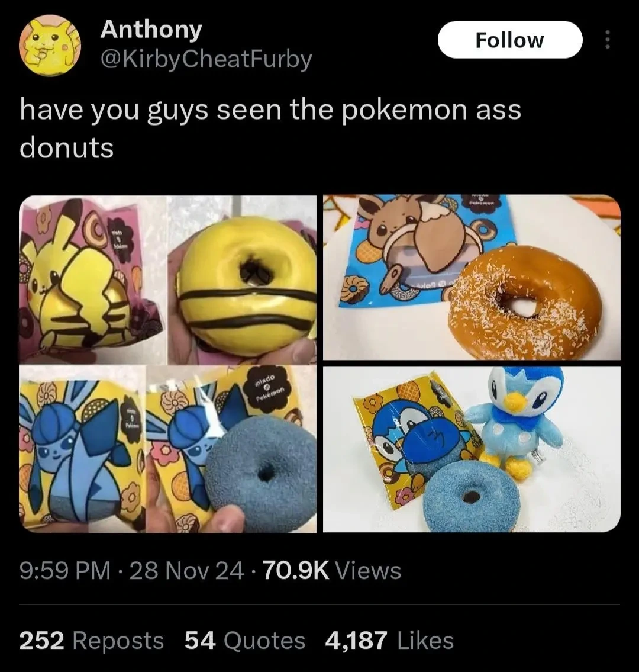
Task: Open the Eevee donut photo
Action: click(x=472, y=277)
